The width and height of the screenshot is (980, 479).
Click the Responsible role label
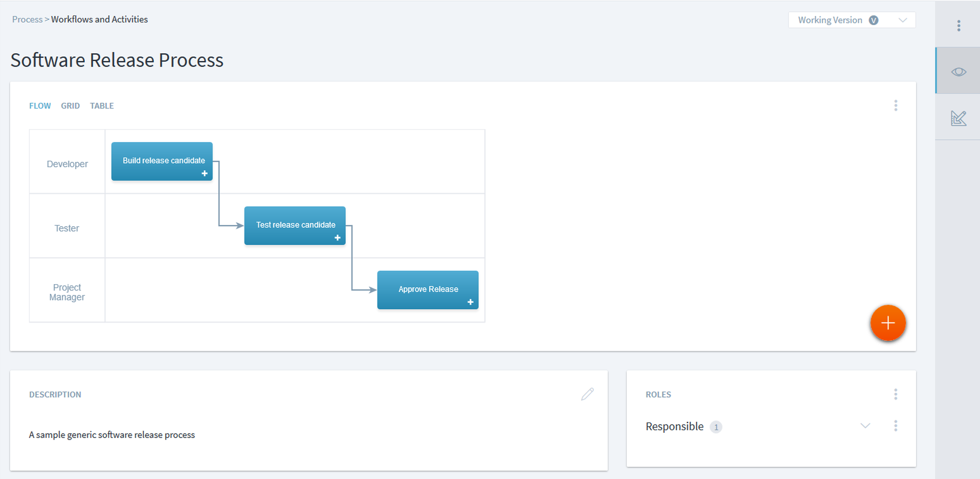coord(674,426)
